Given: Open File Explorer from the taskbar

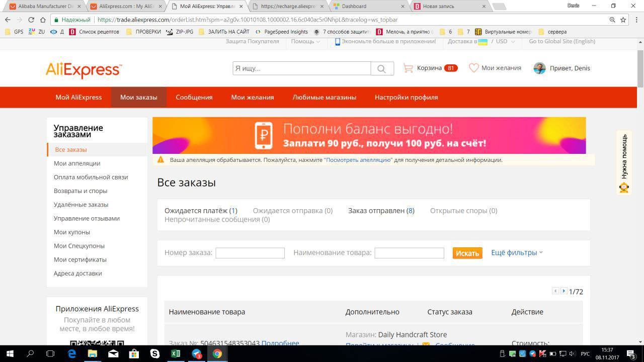Looking at the screenshot, I should click(x=92, y=354).
